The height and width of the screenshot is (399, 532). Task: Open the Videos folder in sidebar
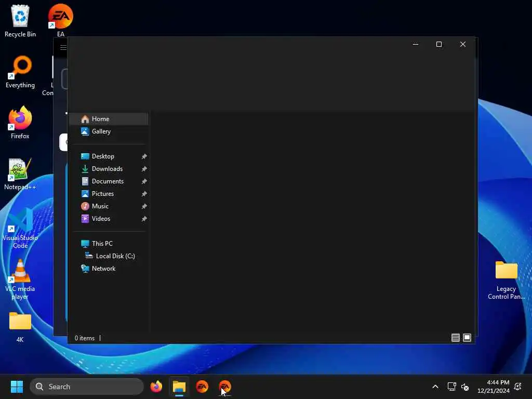pyautogui.click(x=109, y=219)
